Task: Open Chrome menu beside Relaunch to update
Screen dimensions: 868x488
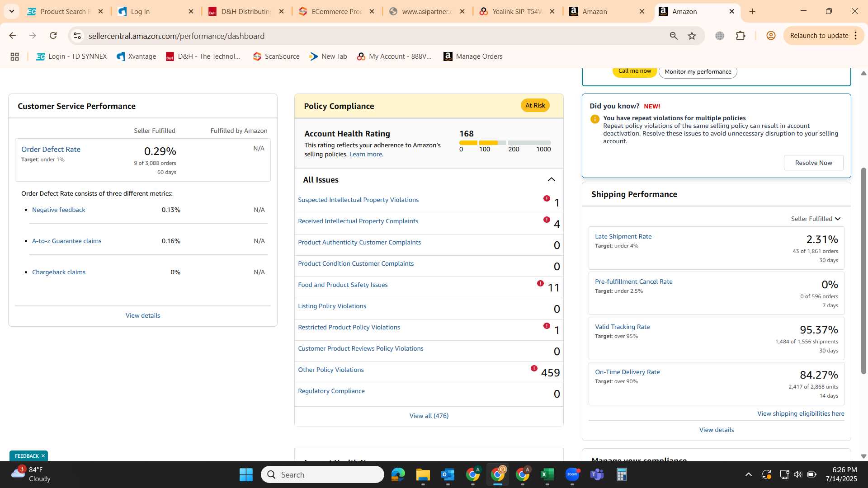Action: pos(856,36)
